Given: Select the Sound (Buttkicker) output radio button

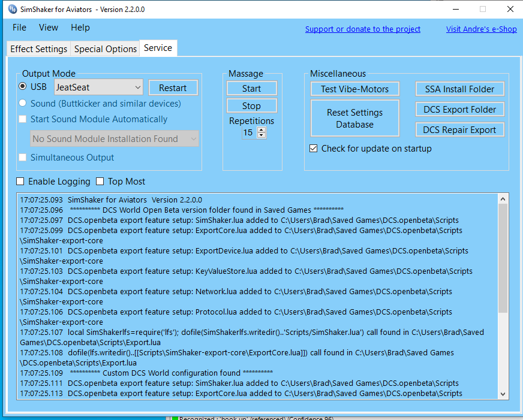Looking at the screenshot, I should tap(23, 103).
